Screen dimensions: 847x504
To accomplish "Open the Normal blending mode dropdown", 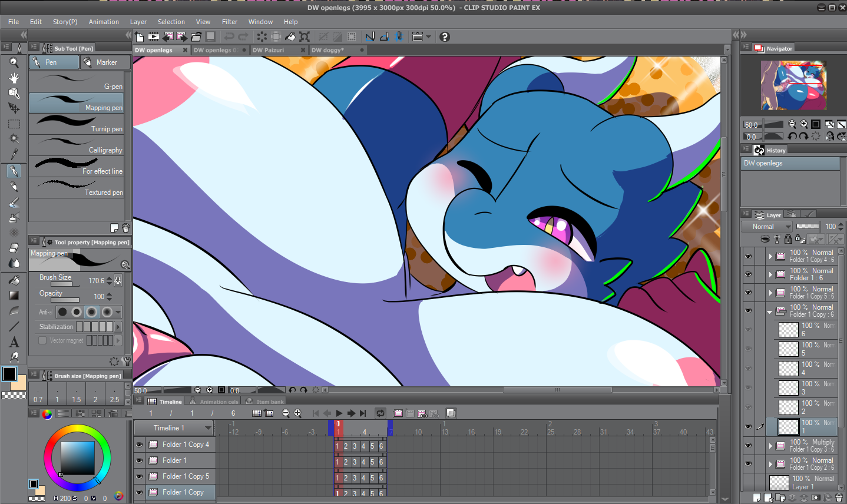I will coord(767,227).
